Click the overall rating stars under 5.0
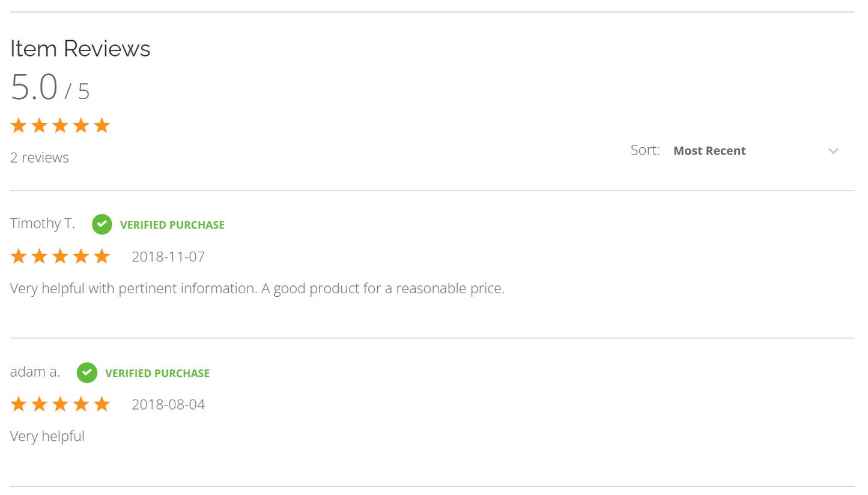This screenshot has width=868, height=495. [60, 126]
